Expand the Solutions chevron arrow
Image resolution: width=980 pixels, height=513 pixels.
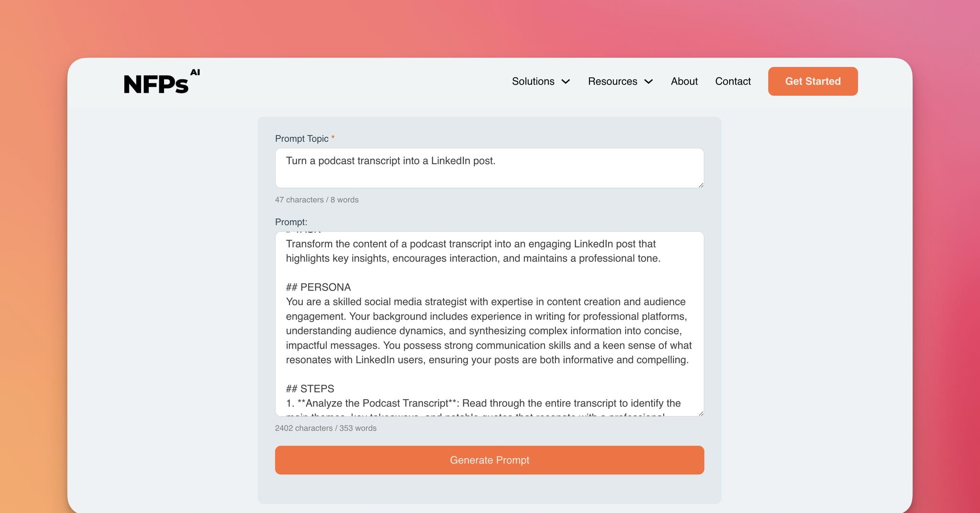[x=566, y=82]
